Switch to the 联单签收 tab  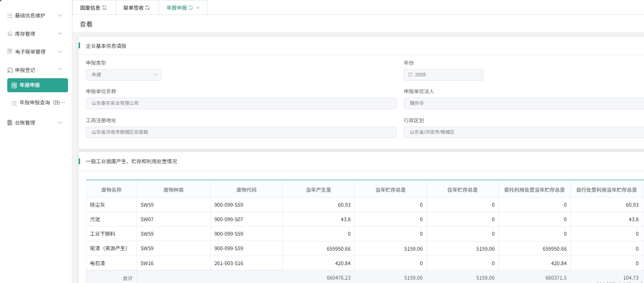133,8
